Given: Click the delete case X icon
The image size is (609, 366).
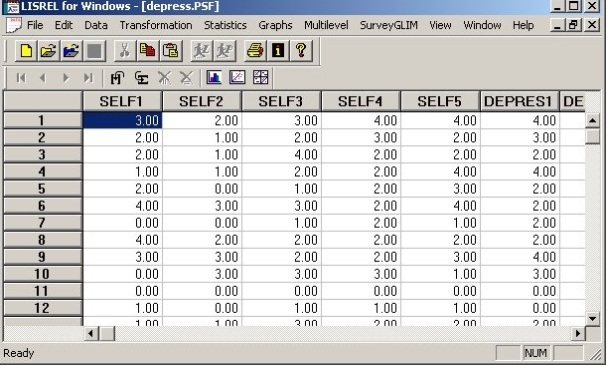Looking at the screenshot, I should (x=187, y=78).
